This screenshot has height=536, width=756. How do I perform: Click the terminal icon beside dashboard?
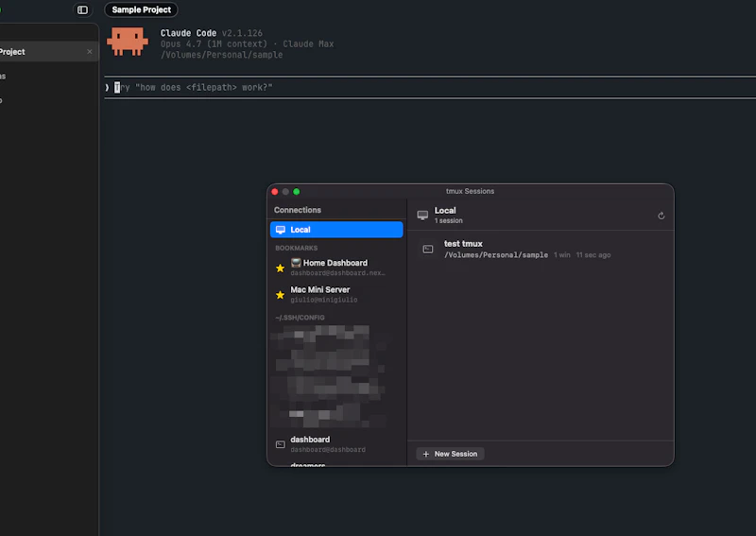[x=281, y=444]
